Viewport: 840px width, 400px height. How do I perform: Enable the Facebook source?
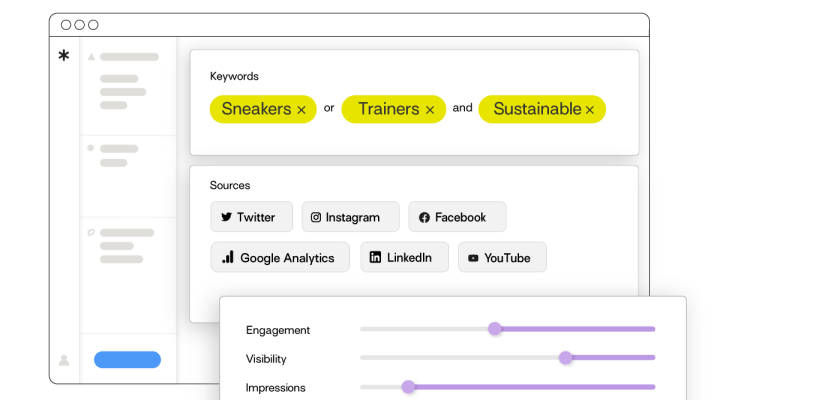(456, 217)
